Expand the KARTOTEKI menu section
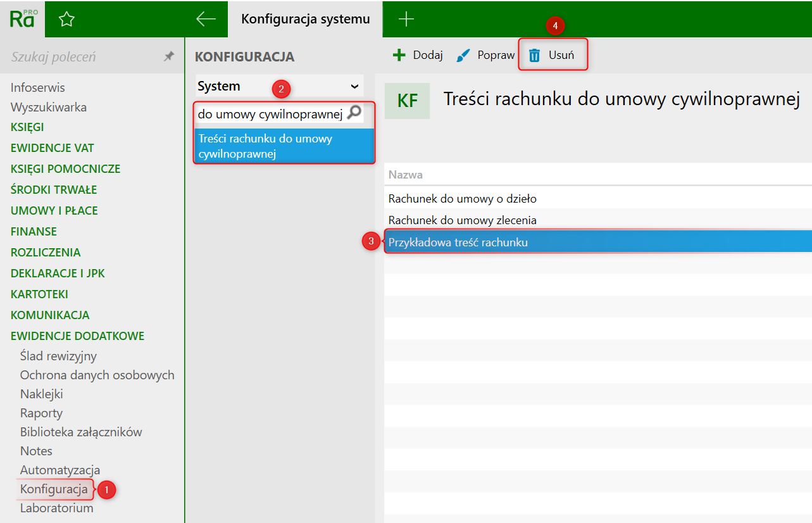The height and width of the screenshot is (523, 812). click(x=39, y=294)
